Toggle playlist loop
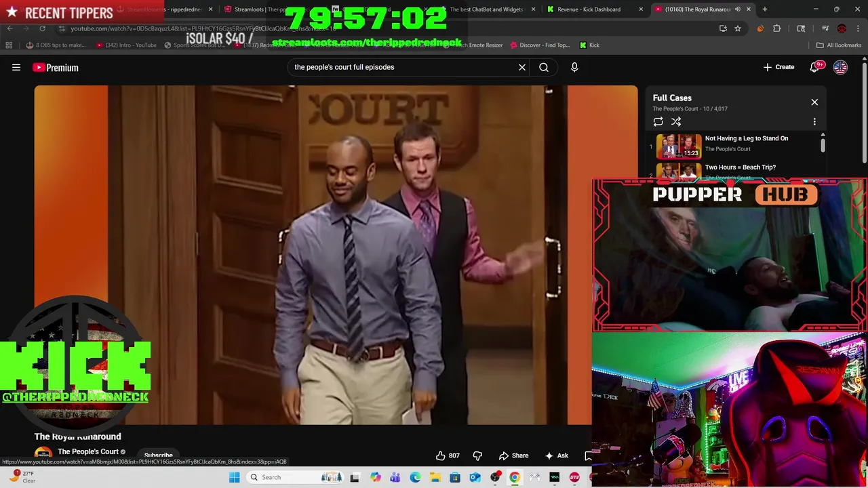 click(x=658, y=122)
